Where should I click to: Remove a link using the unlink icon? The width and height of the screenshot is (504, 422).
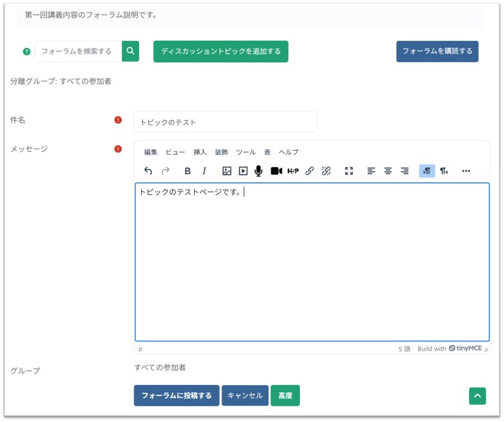pos(326,171)
